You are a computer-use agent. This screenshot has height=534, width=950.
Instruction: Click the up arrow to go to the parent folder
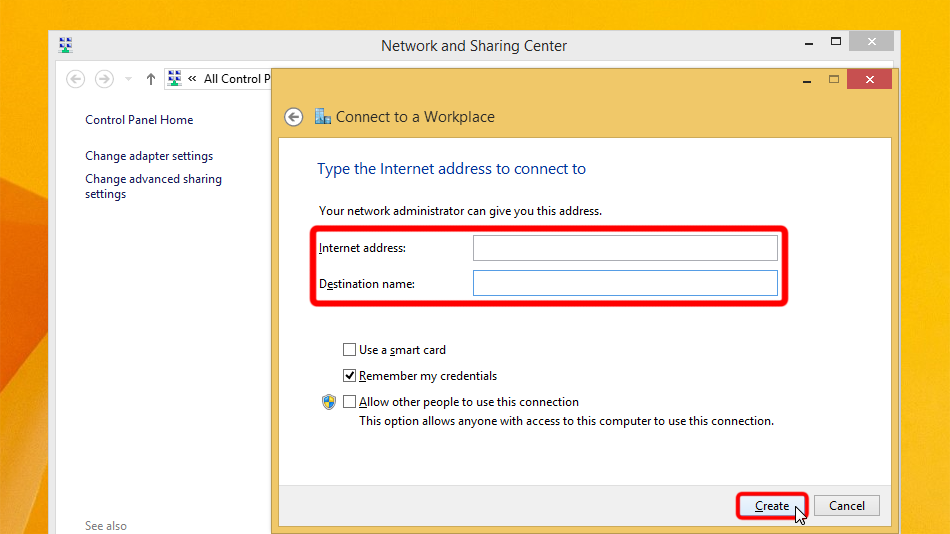(151, 79)
